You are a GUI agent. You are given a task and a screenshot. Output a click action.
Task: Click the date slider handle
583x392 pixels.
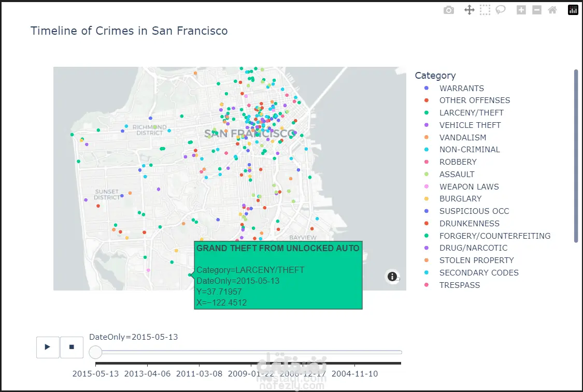pos(95,352)
